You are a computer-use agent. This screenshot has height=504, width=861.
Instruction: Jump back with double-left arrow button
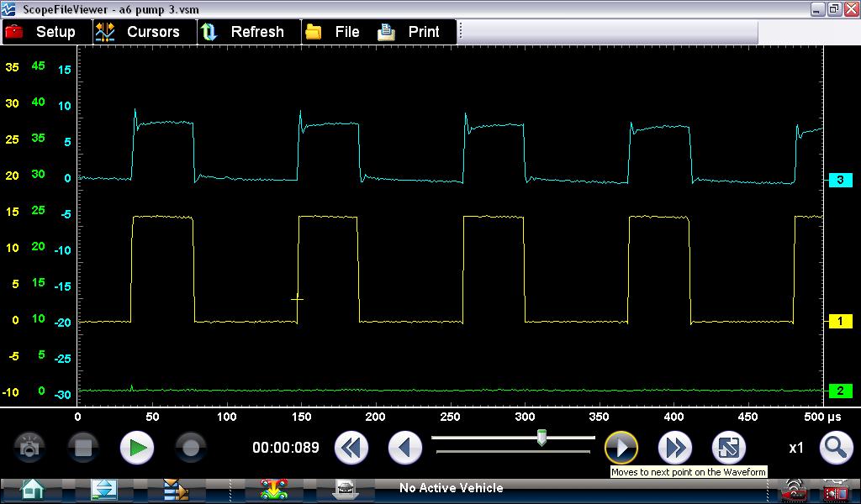[x=351, y=448]
